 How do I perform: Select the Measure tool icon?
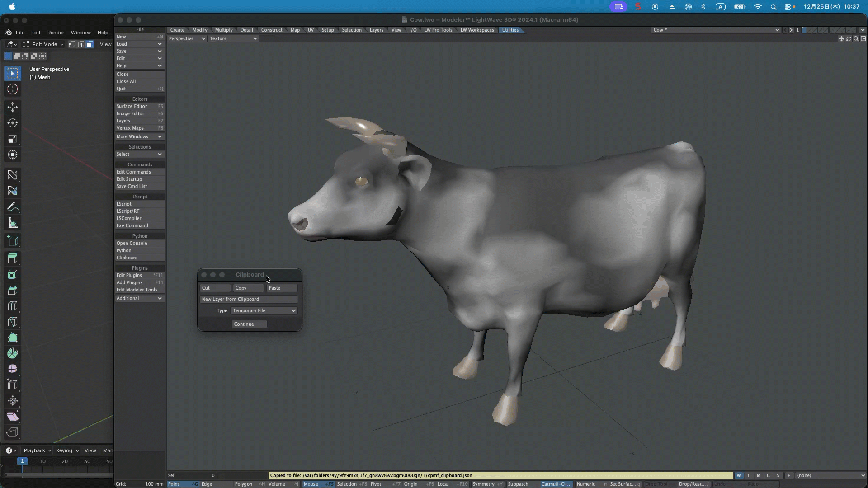(13, 223)
